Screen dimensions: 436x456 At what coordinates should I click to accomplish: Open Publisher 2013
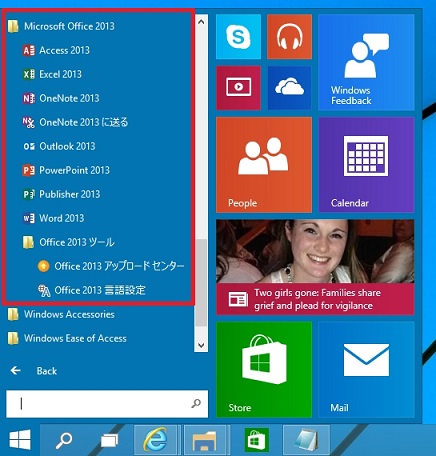click(61, 194)
